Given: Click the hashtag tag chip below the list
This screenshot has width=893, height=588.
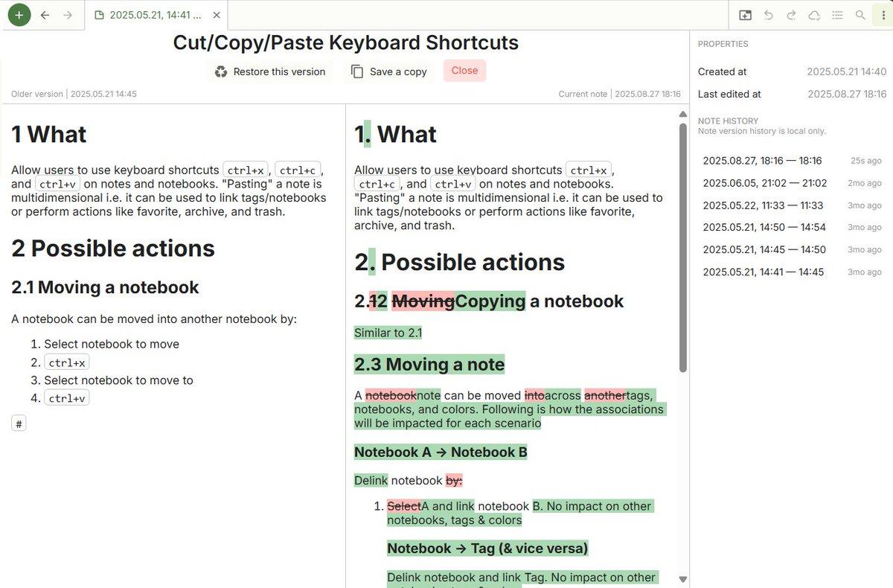Looking at the screenshot, I should (19, 424).
